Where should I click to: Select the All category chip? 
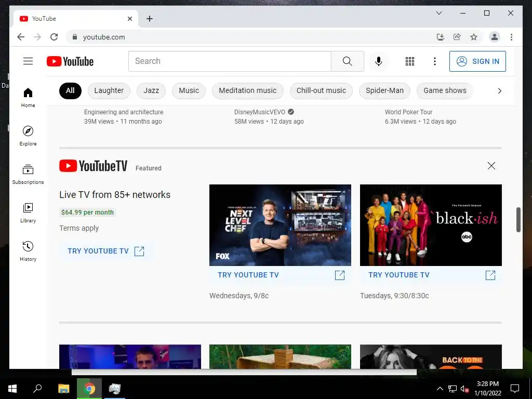[x=70, y=90]
